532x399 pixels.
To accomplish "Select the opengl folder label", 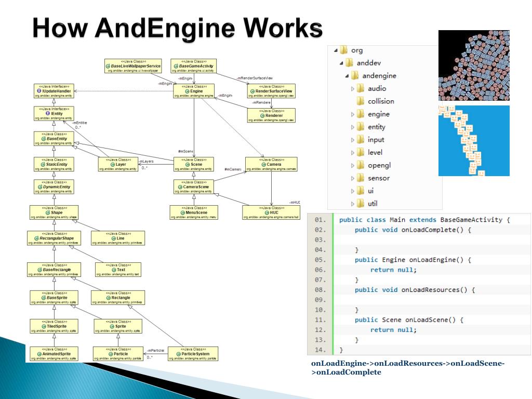I will (x=379, y=166).
